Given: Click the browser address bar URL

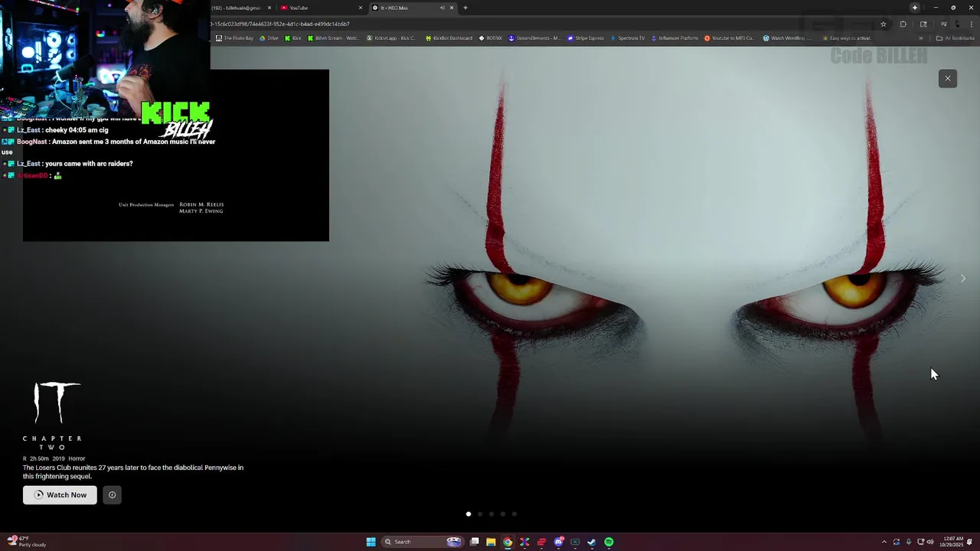Looking at the screenshot, I should (280, 24).
